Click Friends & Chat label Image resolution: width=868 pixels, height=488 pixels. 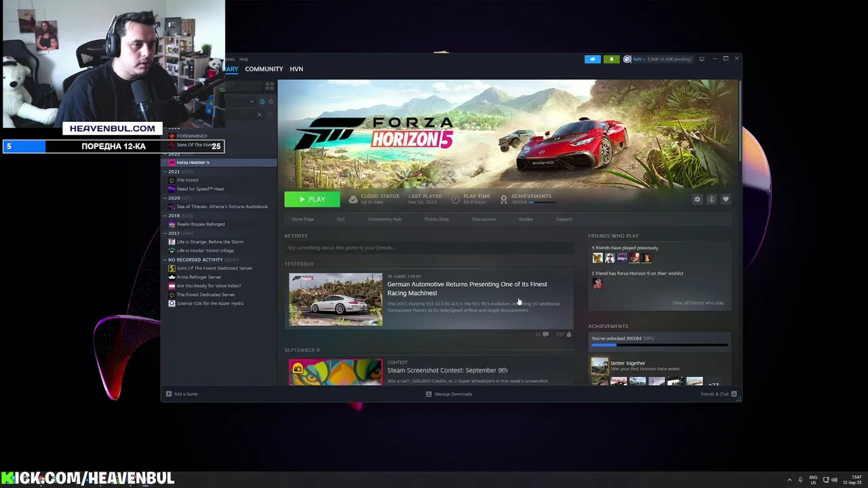715,394
